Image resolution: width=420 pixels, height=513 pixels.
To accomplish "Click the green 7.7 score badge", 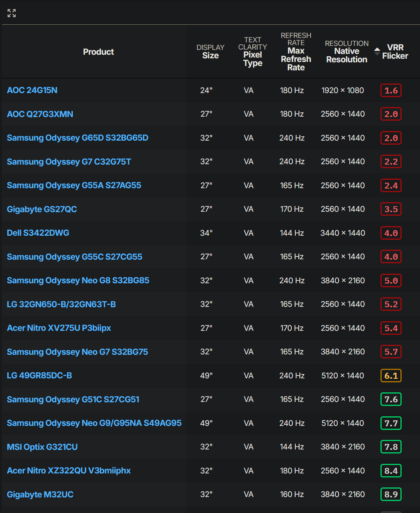I will click(391, 423).
